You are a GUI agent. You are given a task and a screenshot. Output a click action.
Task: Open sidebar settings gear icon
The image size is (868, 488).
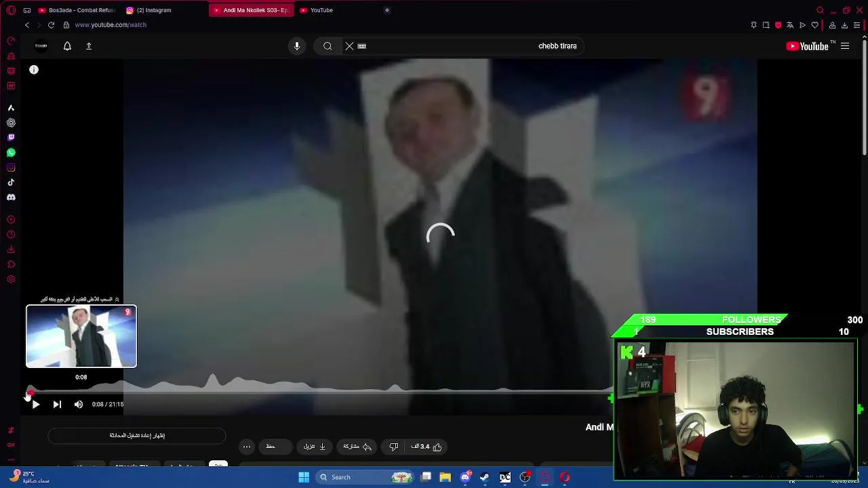[x=11, y=279]
